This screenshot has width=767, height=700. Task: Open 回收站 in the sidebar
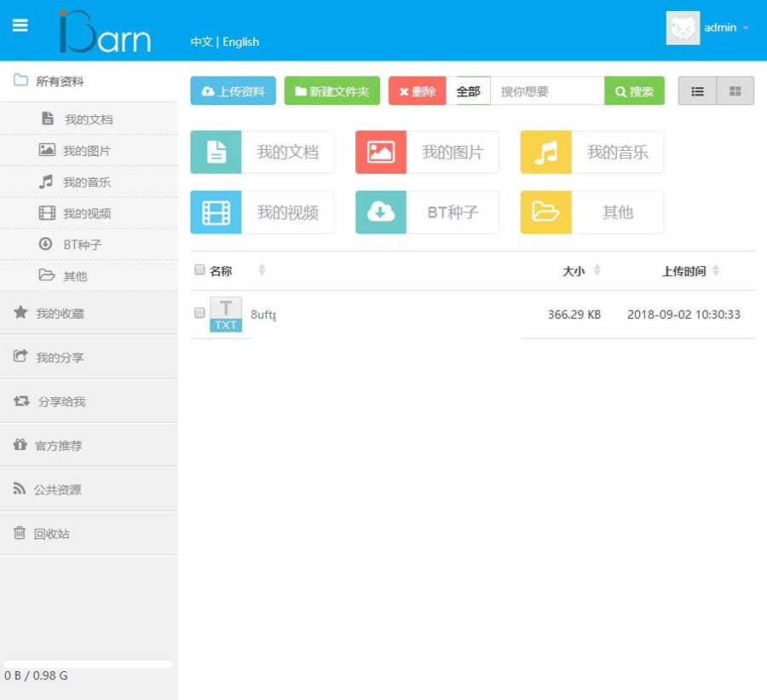(52, 534)
